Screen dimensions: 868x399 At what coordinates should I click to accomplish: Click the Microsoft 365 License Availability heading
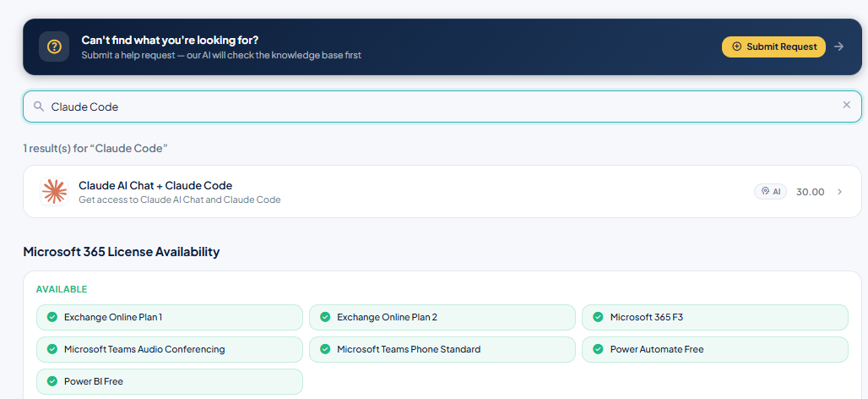pyautogui.click(x=122, y=252)
